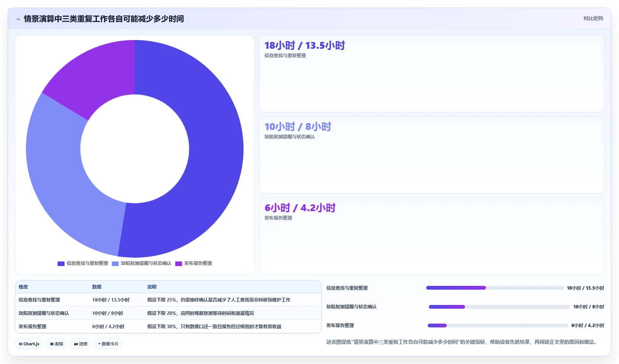Click progress value 18小时 / 13.5小时

point(585,288)
